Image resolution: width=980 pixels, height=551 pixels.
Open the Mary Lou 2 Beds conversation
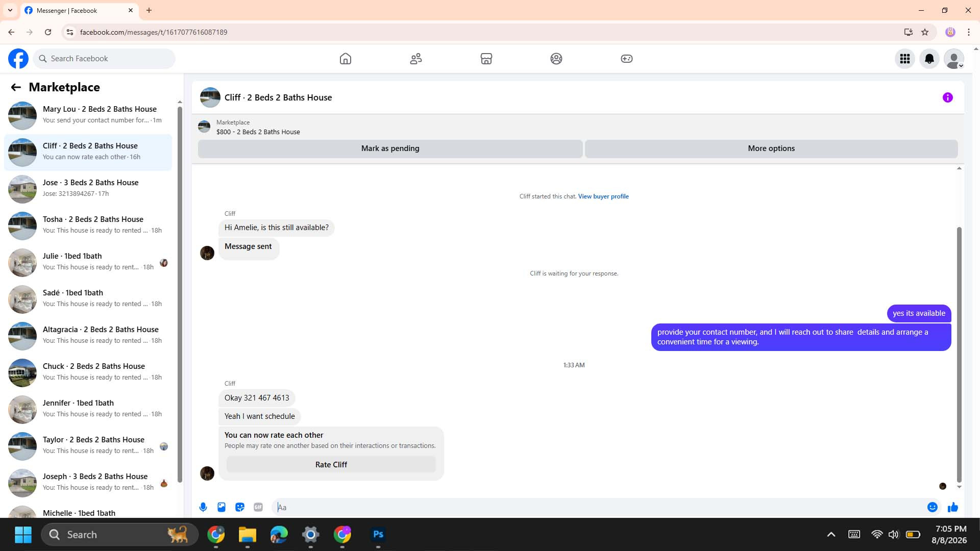pyautogui.click(x=88, y=115)
